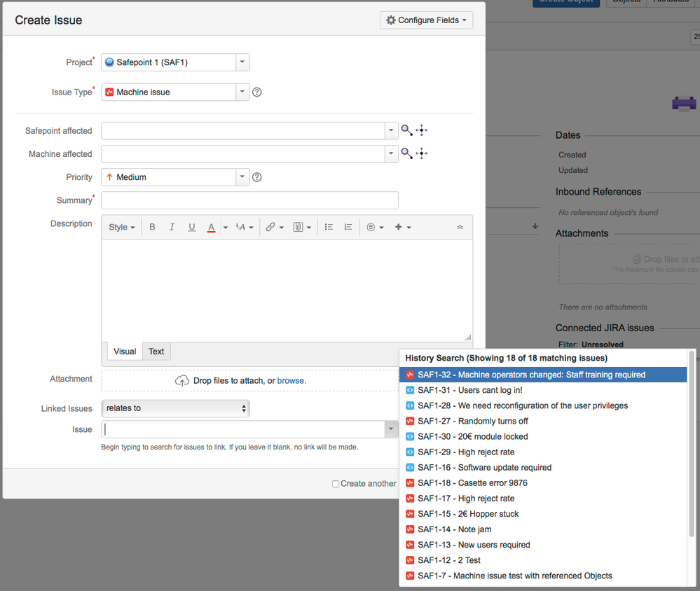Switch to the Visual editor tab

click(125, 352)
